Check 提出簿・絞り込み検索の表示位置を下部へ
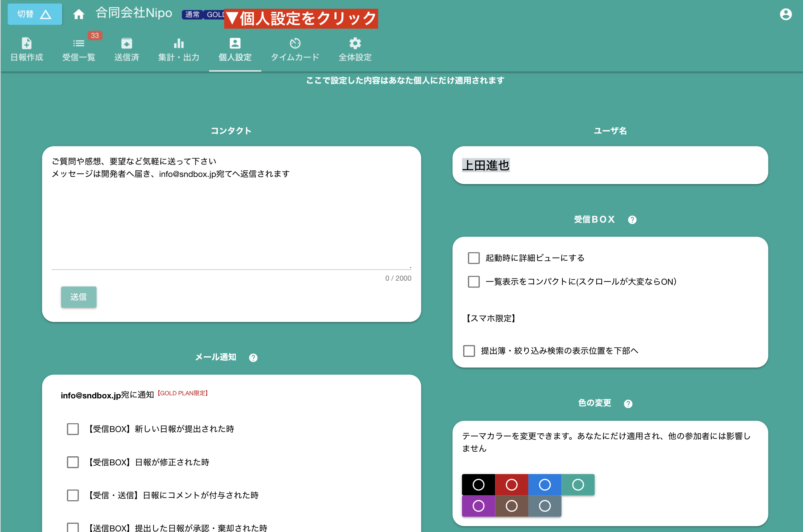The image size is (803, 532). click(469, 351)
